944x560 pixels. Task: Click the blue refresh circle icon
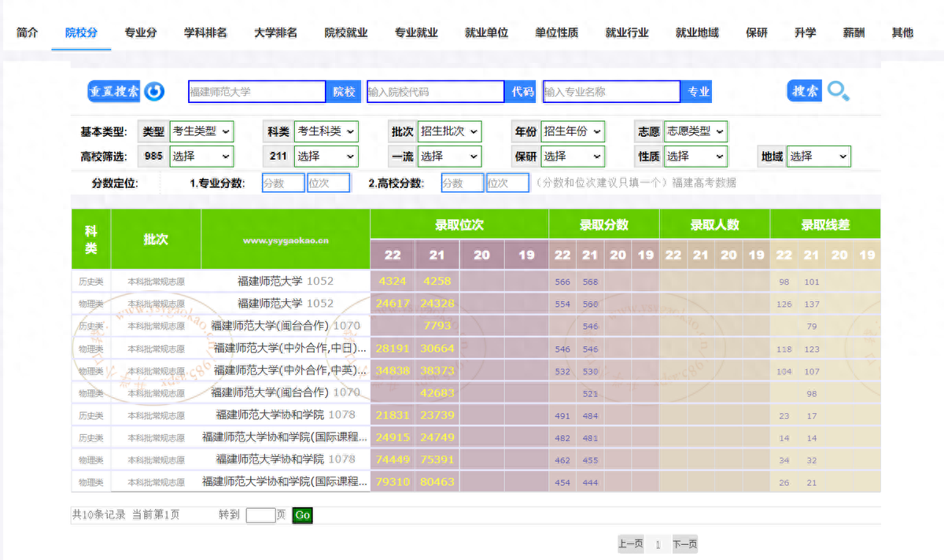(x=154, y=91)
